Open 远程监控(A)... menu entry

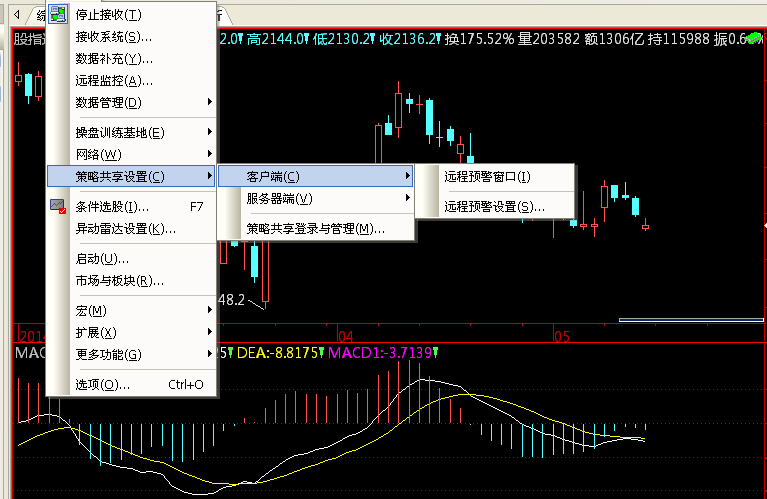click(131, 81)
